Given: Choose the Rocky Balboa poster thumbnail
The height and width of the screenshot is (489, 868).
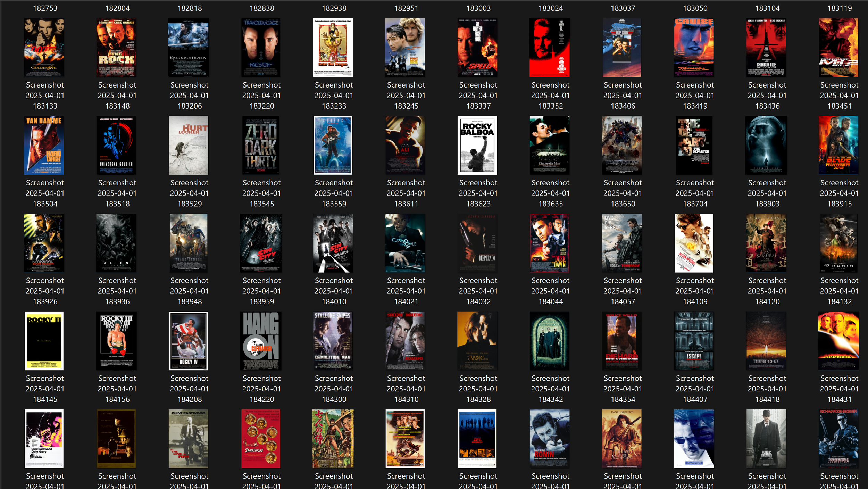Looking at the screenshot, I should 477,145.
